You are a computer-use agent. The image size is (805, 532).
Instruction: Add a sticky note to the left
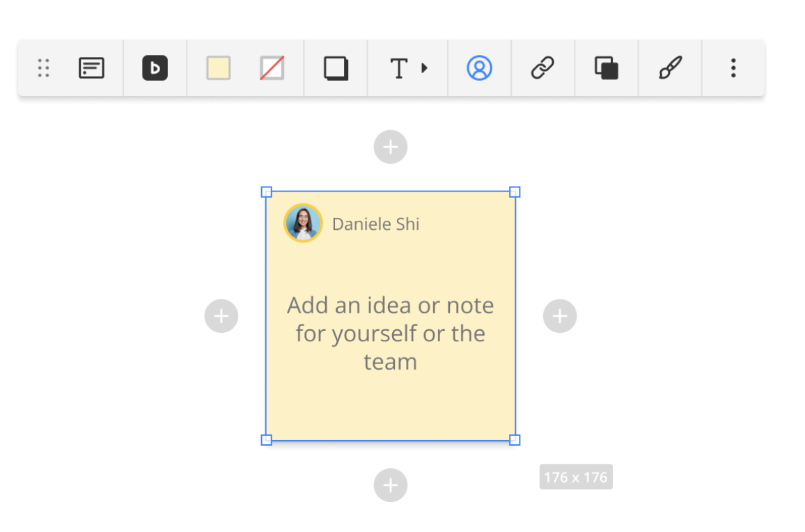click(x=221, y=316)
